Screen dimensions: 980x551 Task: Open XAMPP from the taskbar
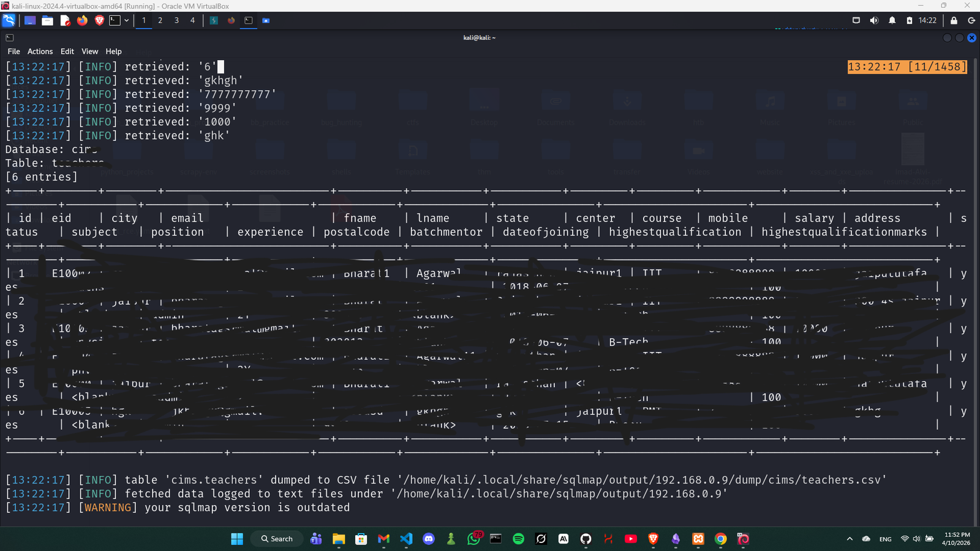698,539
